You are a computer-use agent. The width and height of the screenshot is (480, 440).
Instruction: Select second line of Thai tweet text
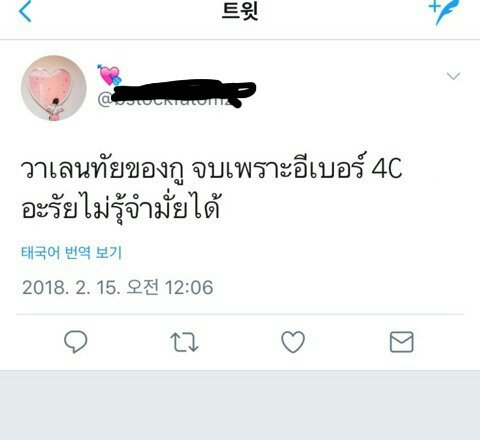pos(121,208)
